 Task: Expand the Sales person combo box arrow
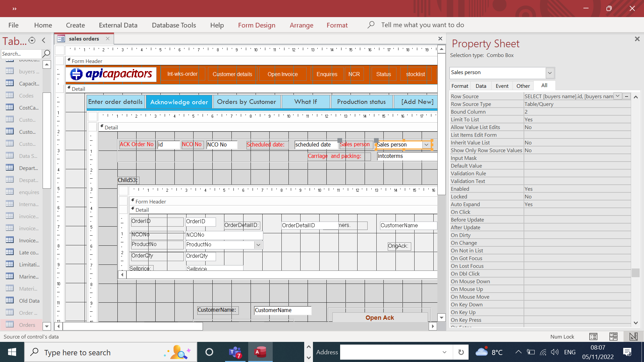click(426, 145)
